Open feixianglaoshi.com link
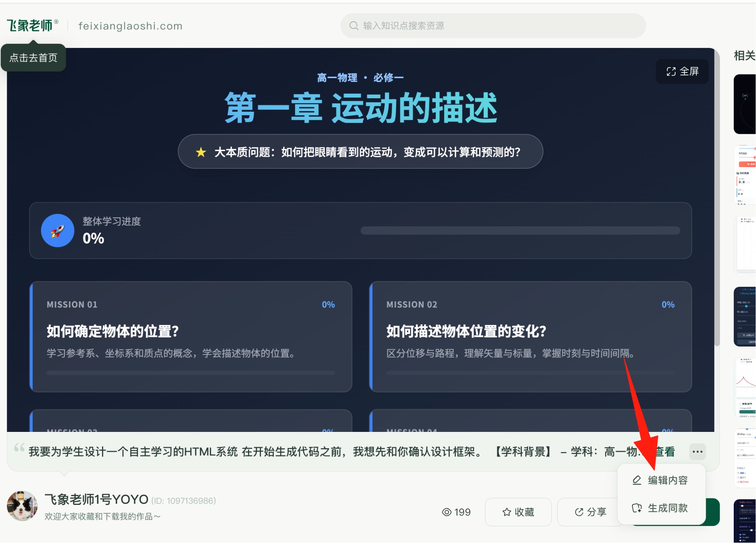756x543 pixels. [130, 26]
